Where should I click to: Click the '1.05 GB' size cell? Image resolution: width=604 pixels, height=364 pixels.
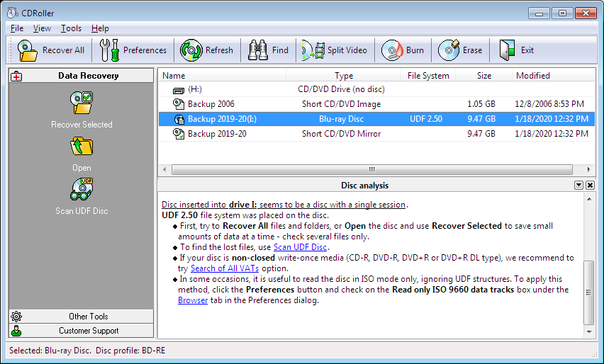(x=481, y=104)
